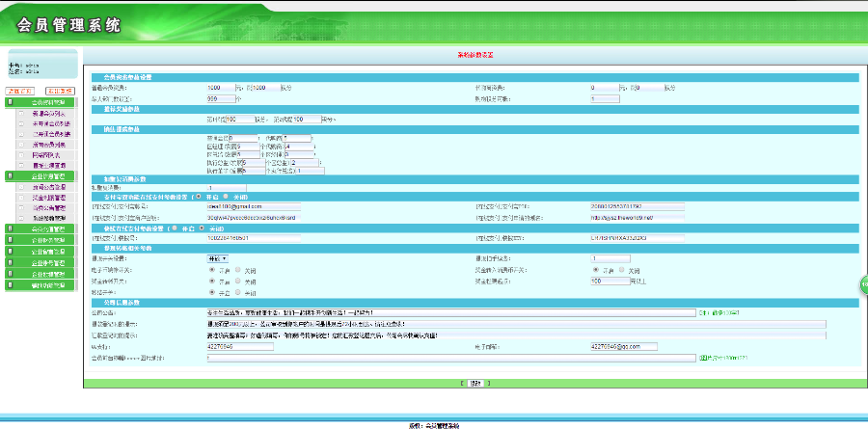Expand the 企业财务管理 sidebar section
The height and width of the screenshot is (429, 868).
[x=40, y=240]
